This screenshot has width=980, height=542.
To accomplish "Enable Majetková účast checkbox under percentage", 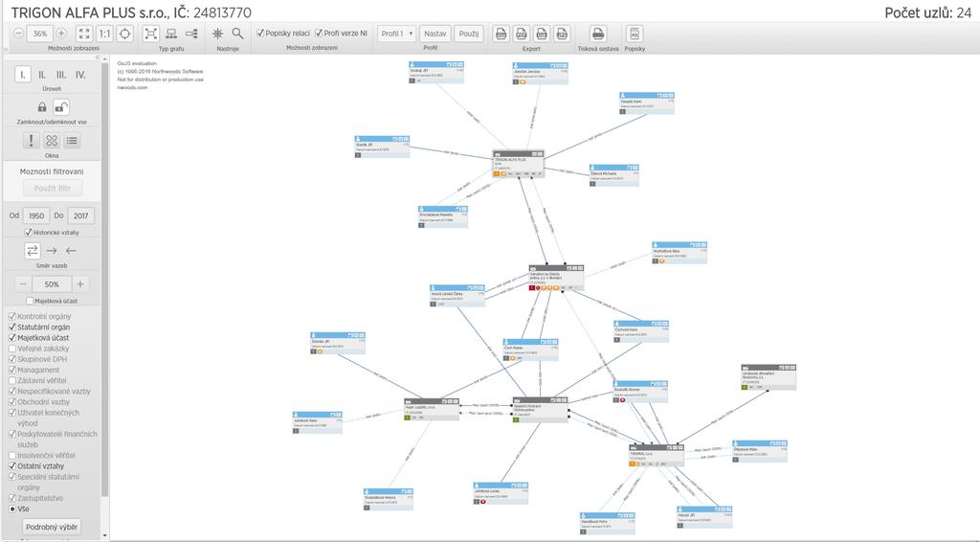I will 30,301.
